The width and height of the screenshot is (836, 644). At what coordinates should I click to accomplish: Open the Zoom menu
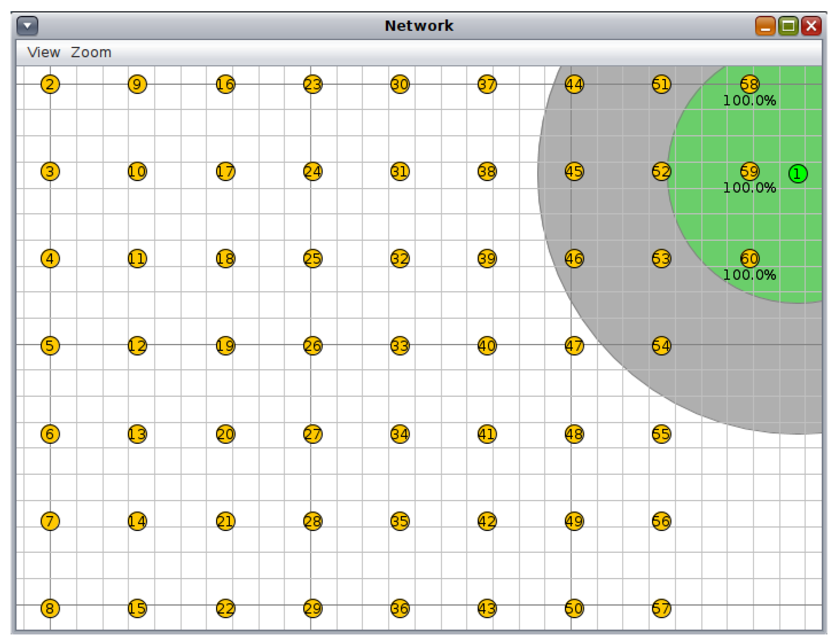[x=91, y=52]
